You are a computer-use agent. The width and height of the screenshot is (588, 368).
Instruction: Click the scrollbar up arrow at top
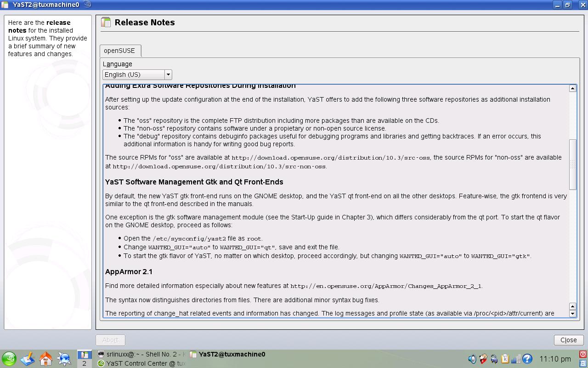click(x=573, y=88)
